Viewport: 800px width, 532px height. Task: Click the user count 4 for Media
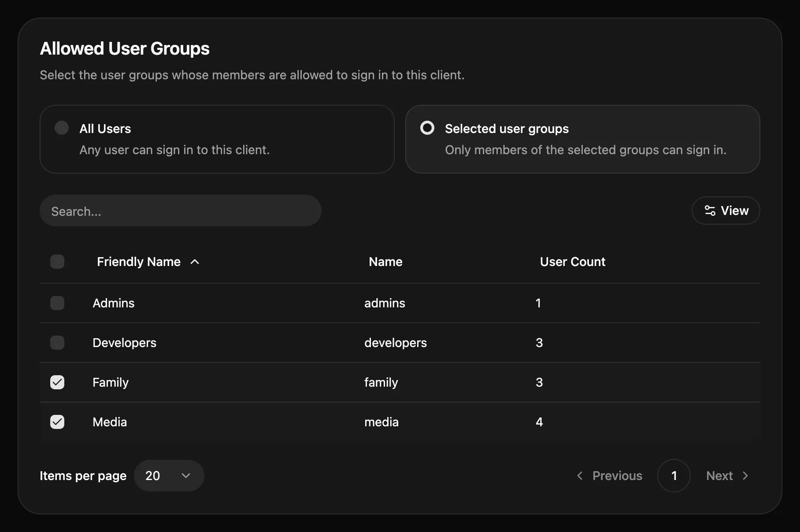coord(539,422)
